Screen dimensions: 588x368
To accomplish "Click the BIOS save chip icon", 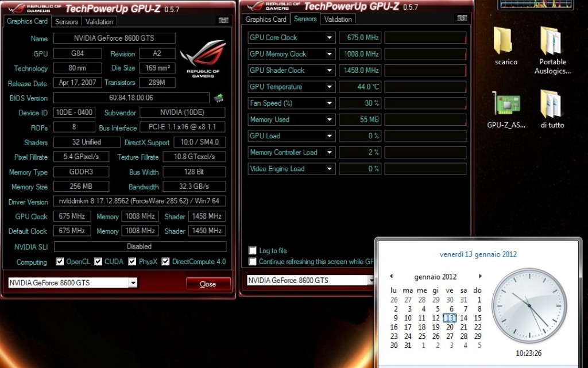I will pyautogui.click(x=218, y=98).
